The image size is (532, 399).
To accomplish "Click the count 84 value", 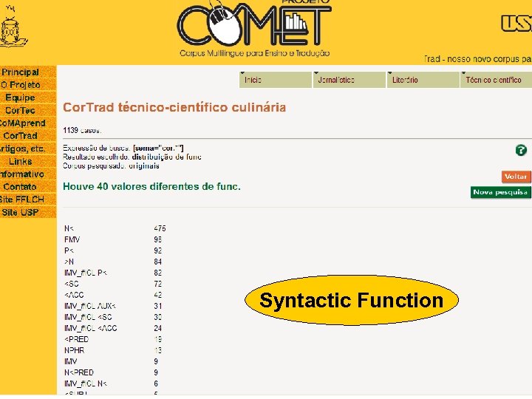I will [158, 262].
